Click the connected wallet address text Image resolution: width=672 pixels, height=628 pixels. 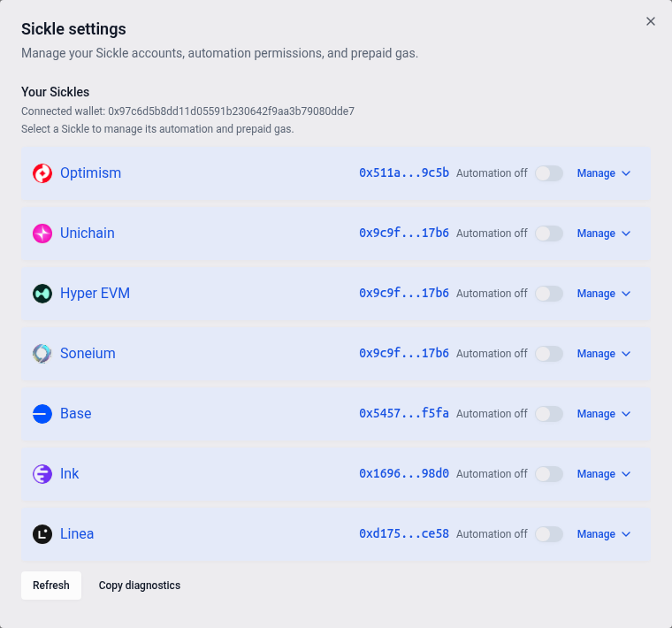coord(231,111)
